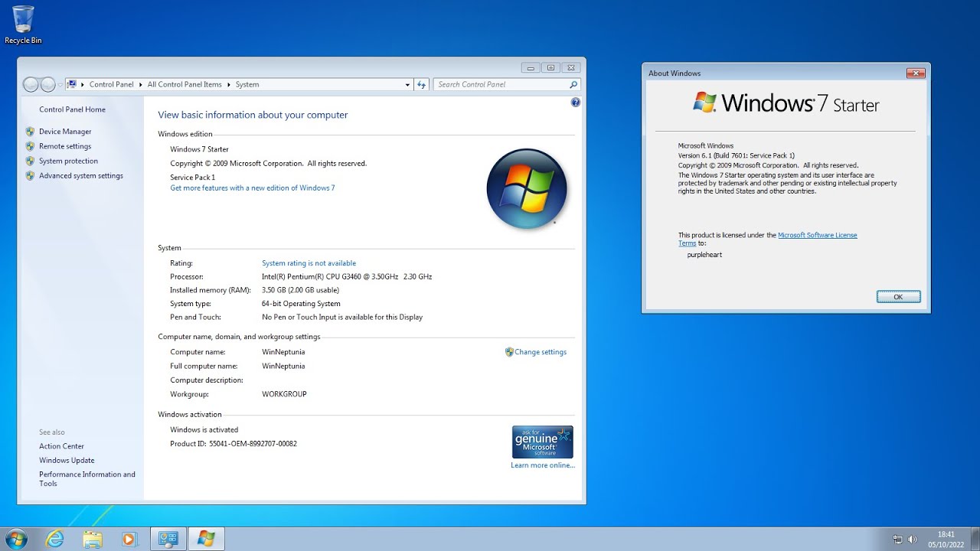Viewport: 980px width, 551px height.
Task: Open Device Manager from the sidebar
Action: coord(65,132)
